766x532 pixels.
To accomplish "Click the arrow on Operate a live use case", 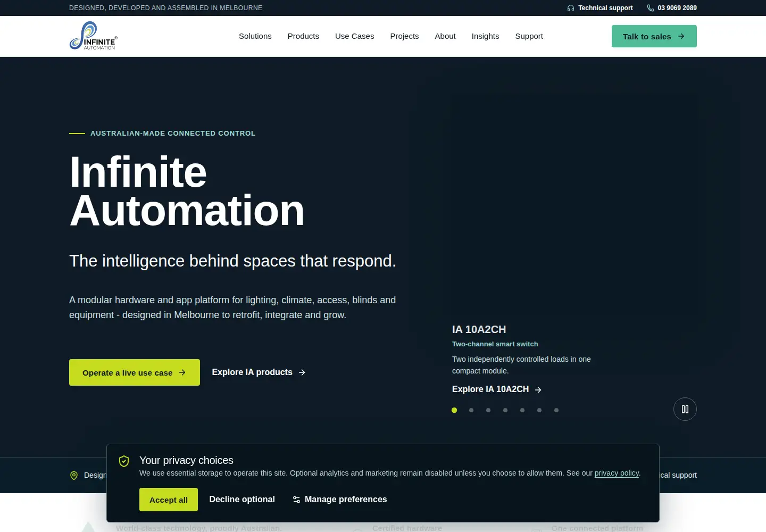I will [x=182, y=372].
